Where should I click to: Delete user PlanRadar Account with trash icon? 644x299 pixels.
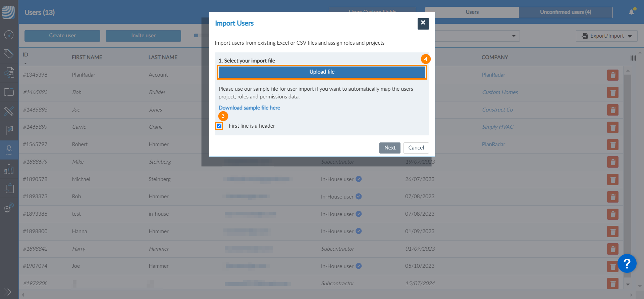coord(612,75)
